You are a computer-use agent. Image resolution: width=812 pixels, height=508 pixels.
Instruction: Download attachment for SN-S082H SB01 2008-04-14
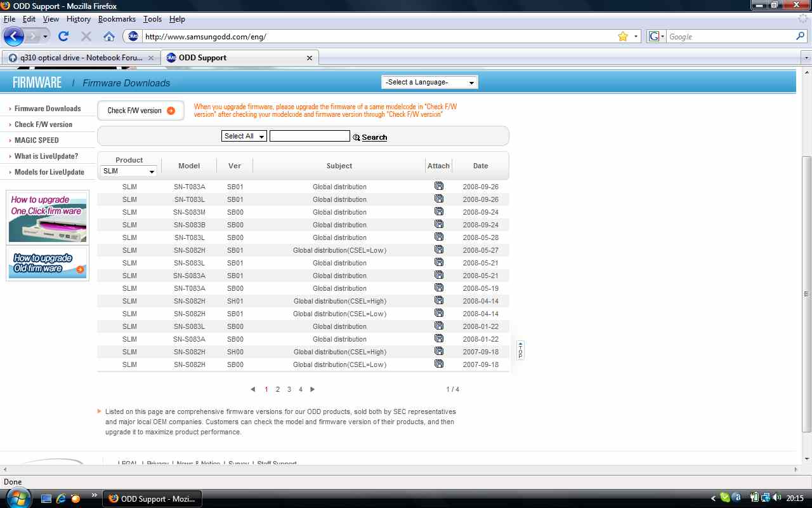click(439, 313)
